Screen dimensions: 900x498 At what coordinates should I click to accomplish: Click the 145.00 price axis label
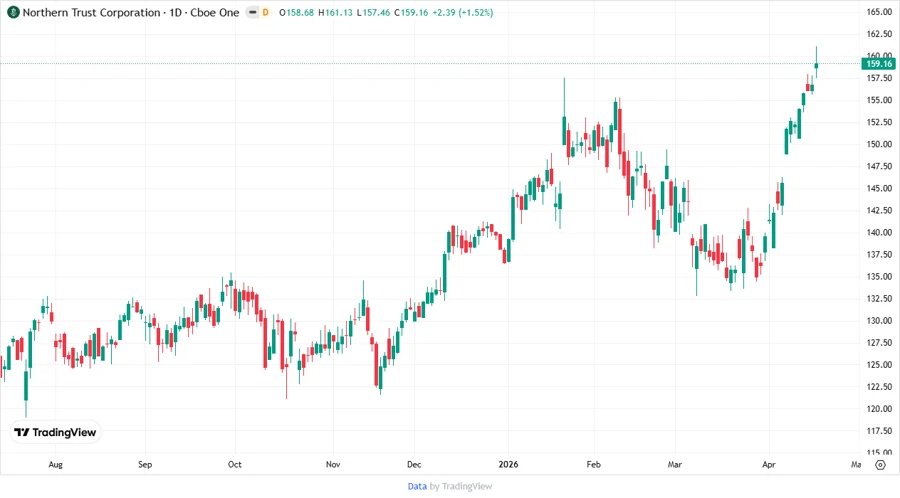879,188
